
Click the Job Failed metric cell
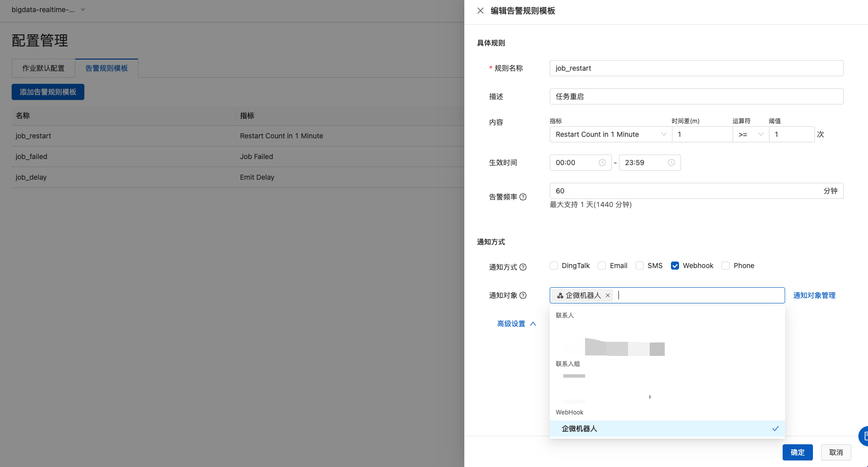pyautogui.click(x=257, y=157)
